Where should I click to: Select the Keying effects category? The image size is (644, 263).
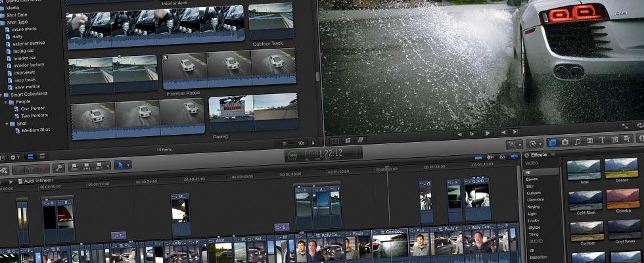click(534, 207)
